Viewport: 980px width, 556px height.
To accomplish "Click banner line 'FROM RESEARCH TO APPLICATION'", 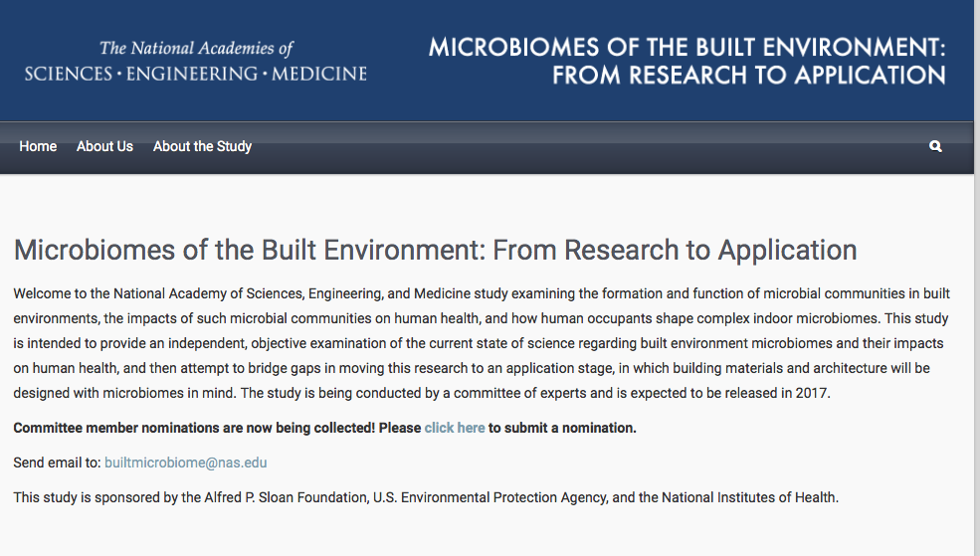I will (x=749, y=76).
